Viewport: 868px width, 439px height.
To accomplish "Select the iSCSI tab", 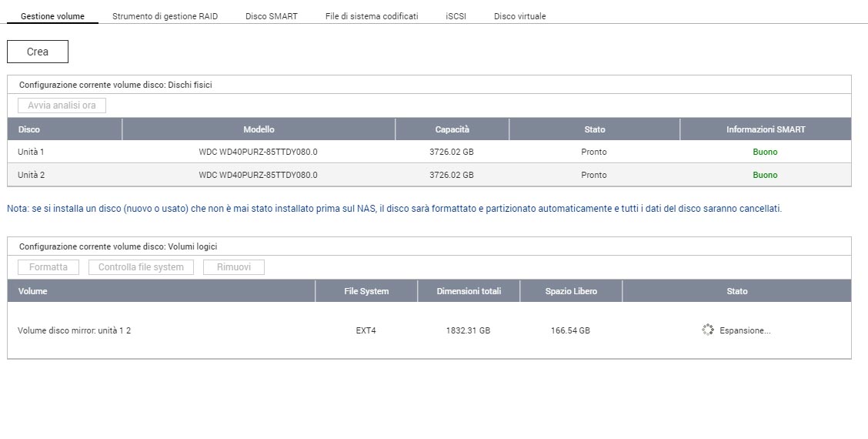I will tap(456, 16).
